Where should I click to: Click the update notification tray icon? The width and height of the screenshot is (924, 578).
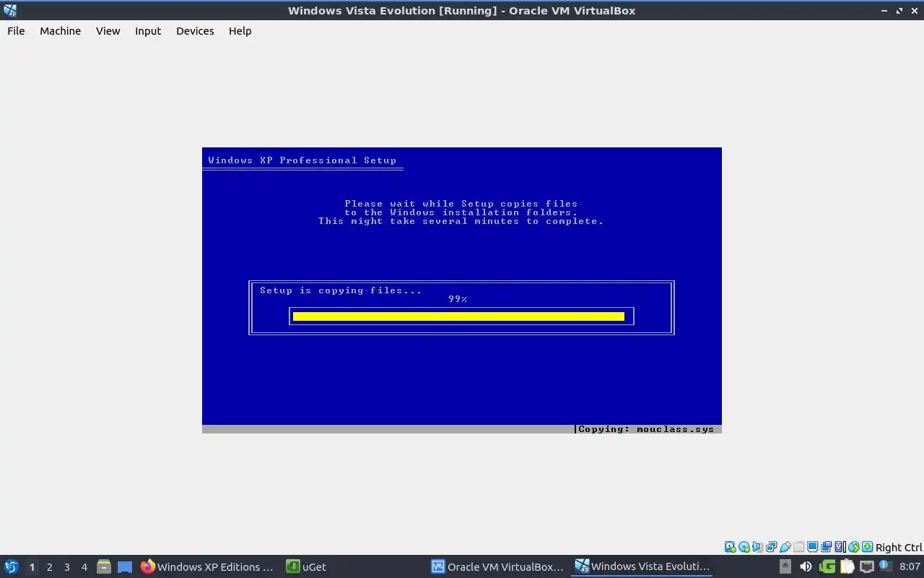[886, 566]
